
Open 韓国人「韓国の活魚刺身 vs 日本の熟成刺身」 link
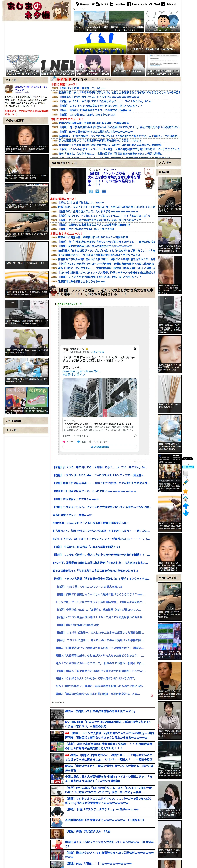[x=98, y=694]
